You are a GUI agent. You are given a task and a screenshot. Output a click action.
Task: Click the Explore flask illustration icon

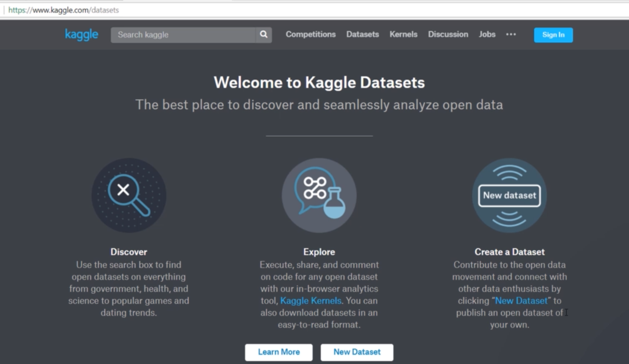pos(319,195)
